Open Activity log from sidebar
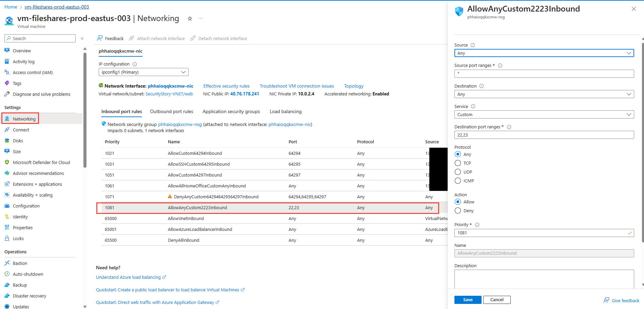 pos(23,61)
